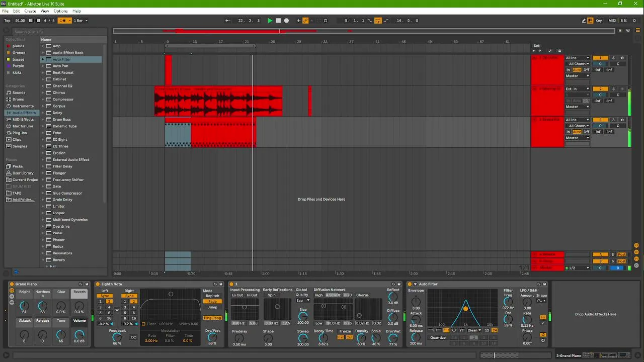Open the Options menu
This screenshot has width=644, height=362.
click(60, 11)
